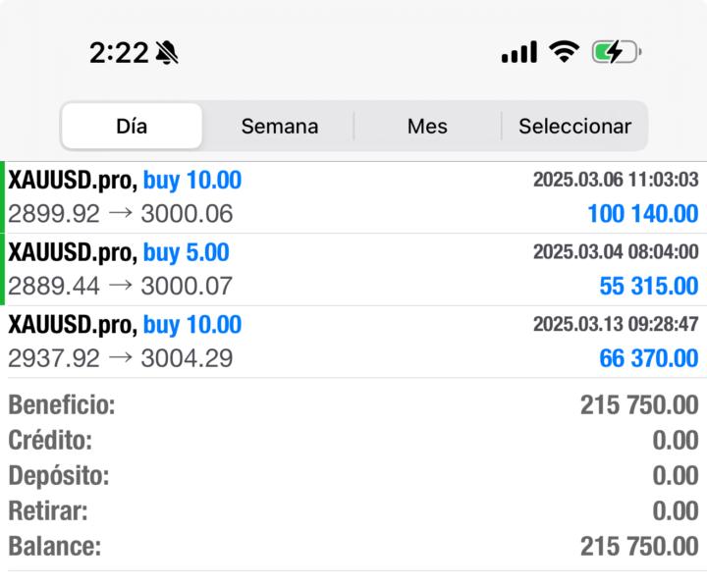
Task: Tap the 2:22 clock in status bar
Action: [119, 53]
